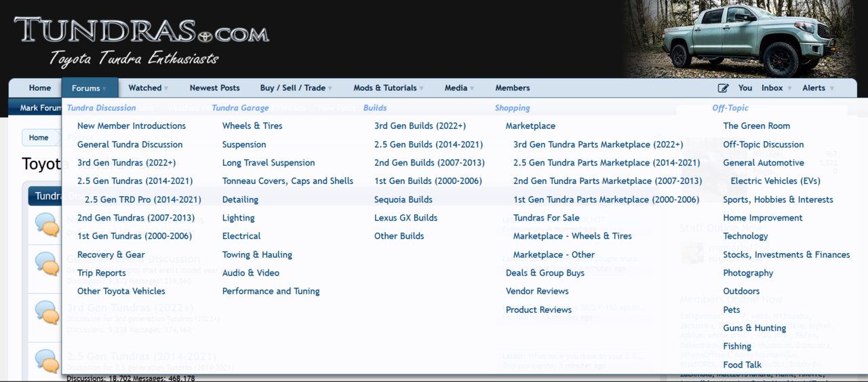The height and width of the screenshot is (382, 868).
Task: Open the Members tab
Action: (x=513, y=88)
